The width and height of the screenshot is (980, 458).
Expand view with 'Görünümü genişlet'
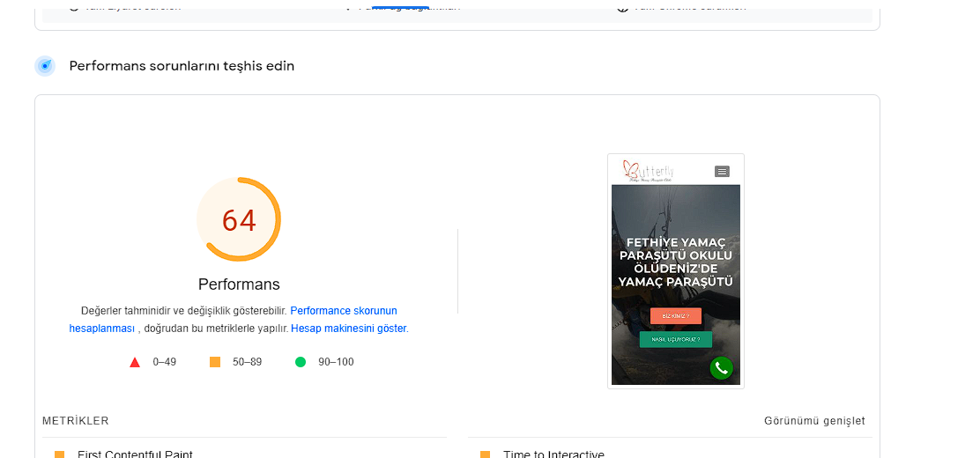point(814,420)
